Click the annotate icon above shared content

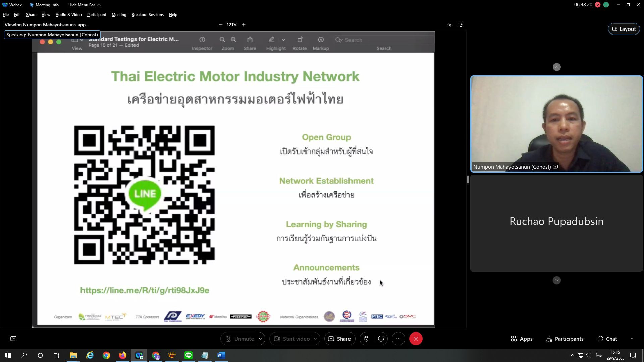pos(449,25)
